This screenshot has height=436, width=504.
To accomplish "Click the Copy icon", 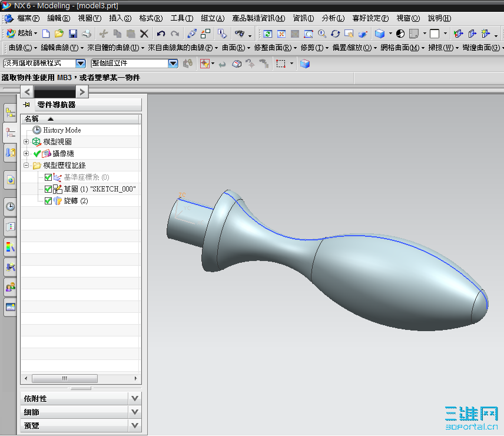I will (117, 34).
